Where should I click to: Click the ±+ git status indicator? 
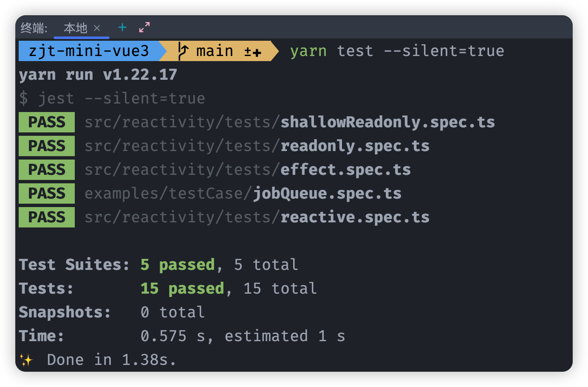pyautogui.click(x=253, y=52)
